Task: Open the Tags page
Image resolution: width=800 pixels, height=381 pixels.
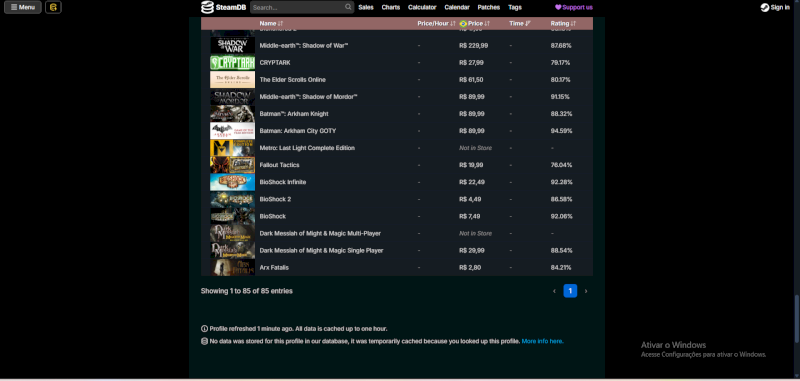Action: [515, 7]
